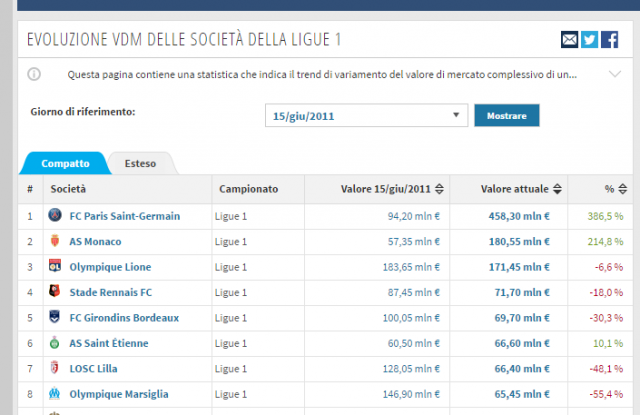Click FC Paris Saint-Germain club crest

[x=56, y=215]
